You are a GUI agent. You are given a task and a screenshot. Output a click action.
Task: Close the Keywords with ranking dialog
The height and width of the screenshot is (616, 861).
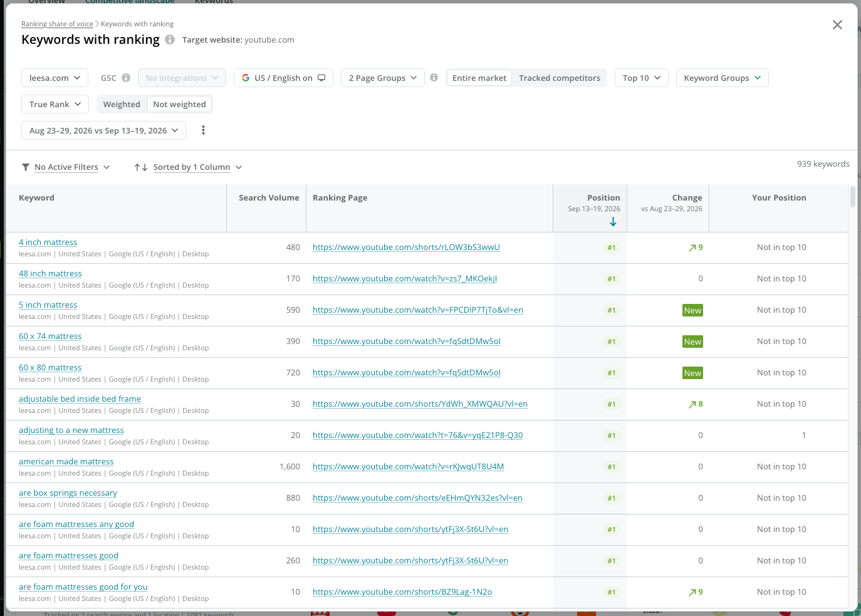[x=837, y=25]
